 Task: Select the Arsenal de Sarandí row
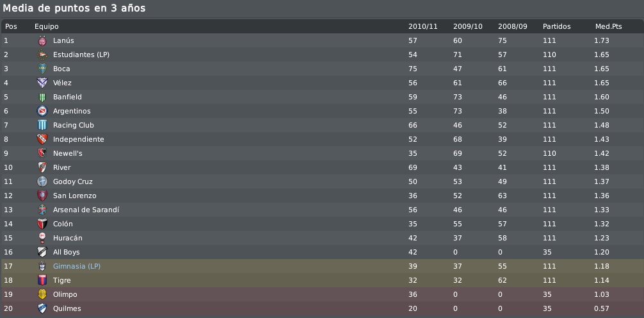(322, 210)
